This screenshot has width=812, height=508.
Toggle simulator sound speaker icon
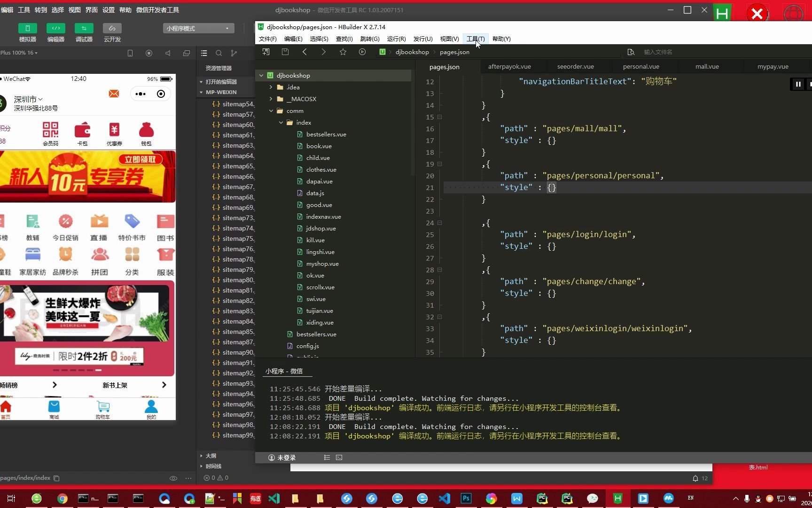[168, 53]
